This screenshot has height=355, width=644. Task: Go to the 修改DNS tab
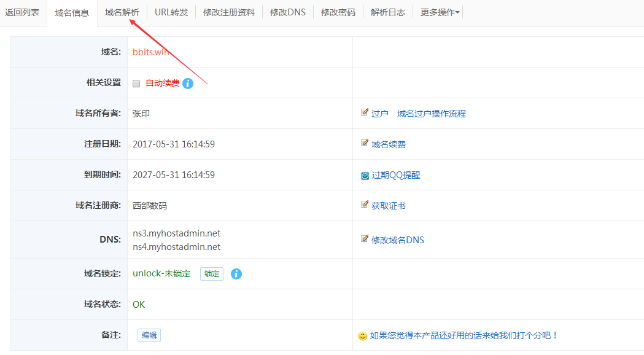(x=287, y=12)
